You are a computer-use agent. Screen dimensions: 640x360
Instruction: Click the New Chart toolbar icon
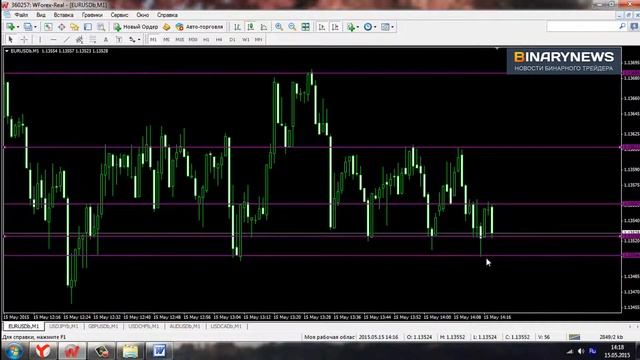[x=10, y=27]
